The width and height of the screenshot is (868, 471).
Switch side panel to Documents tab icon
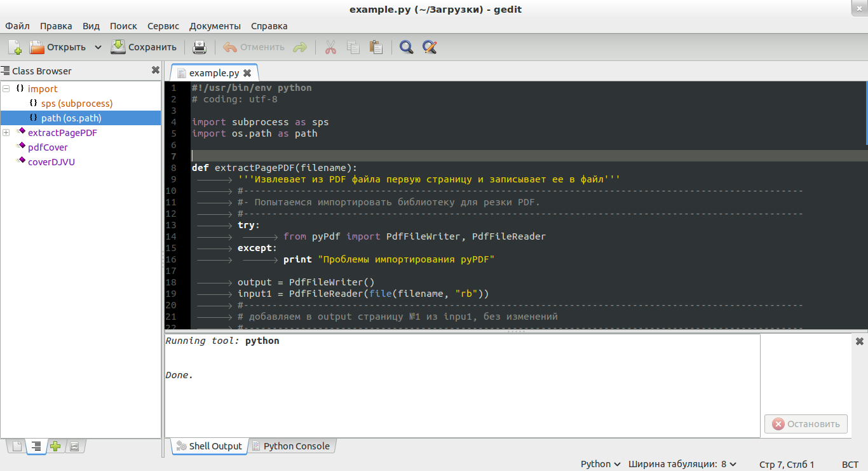[x=17, y=446]
